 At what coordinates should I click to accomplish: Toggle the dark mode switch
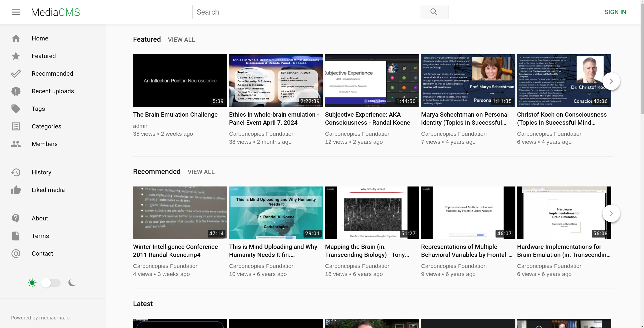[51, 283]
